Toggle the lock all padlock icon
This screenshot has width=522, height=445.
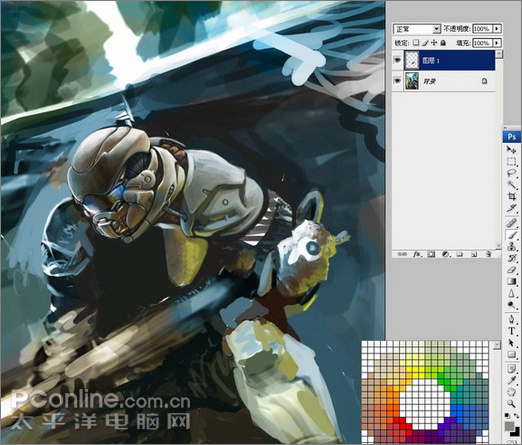coord(443,43)
